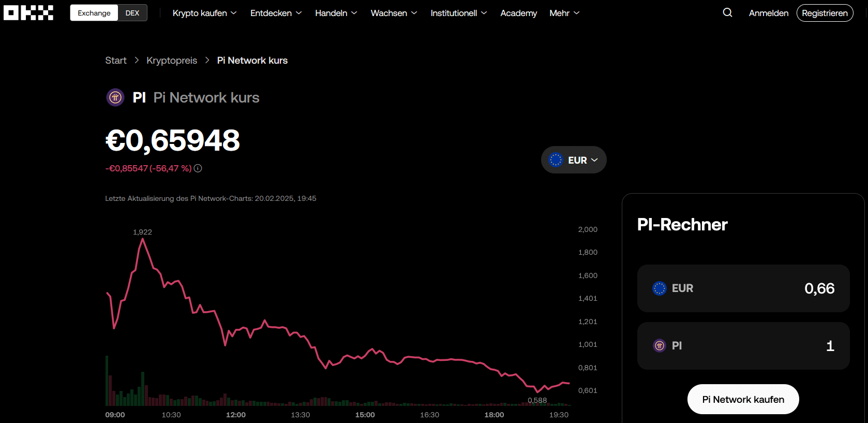This screenshot has height=423, width=868.
Task: Expand Entdecken menu
Action: (x=276, y=13)
